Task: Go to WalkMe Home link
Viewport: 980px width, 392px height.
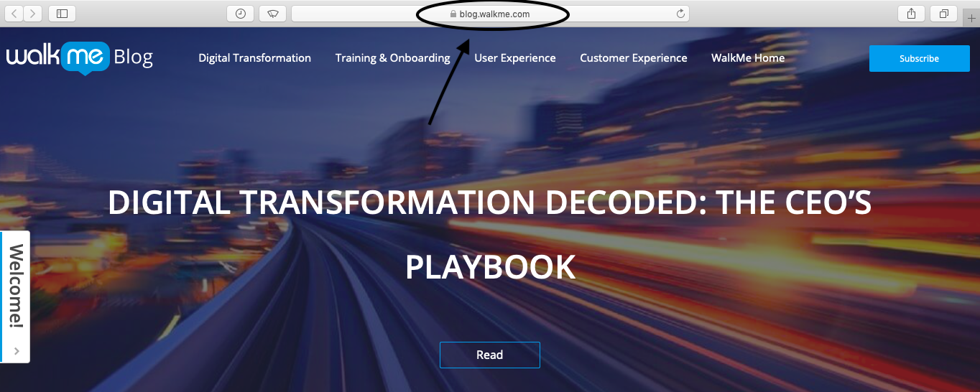Action: (748, 58)
